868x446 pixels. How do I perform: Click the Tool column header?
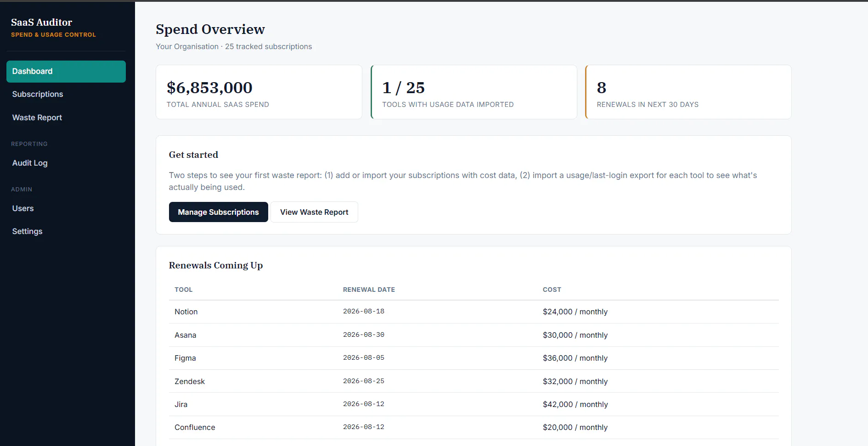pos(184,290)
